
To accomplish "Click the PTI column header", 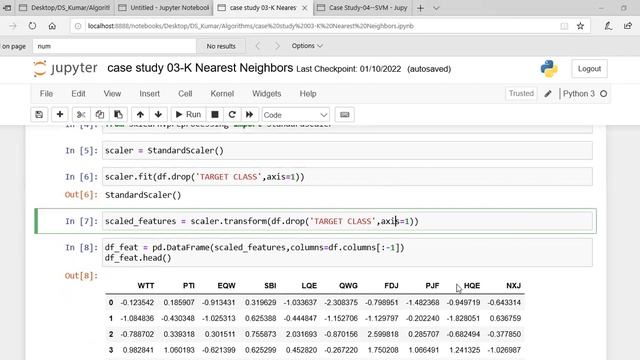I will [x=189, y=286].
